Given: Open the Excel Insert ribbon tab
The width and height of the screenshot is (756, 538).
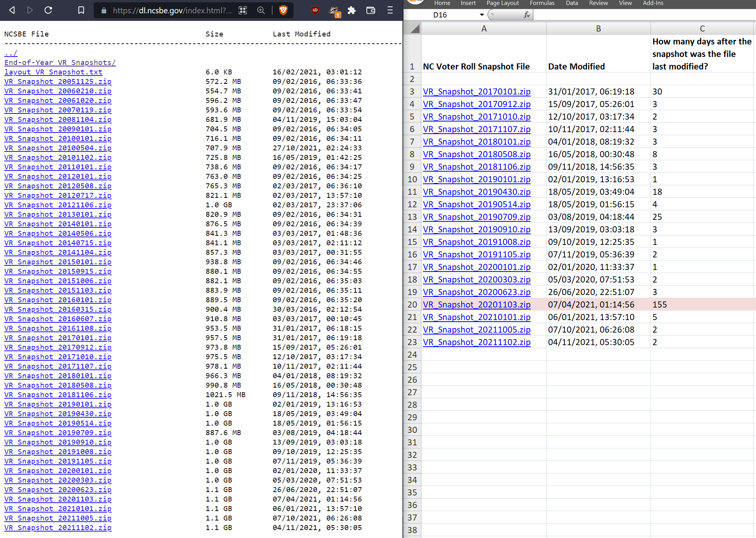Looking at the screenshot, I should 468,3.
